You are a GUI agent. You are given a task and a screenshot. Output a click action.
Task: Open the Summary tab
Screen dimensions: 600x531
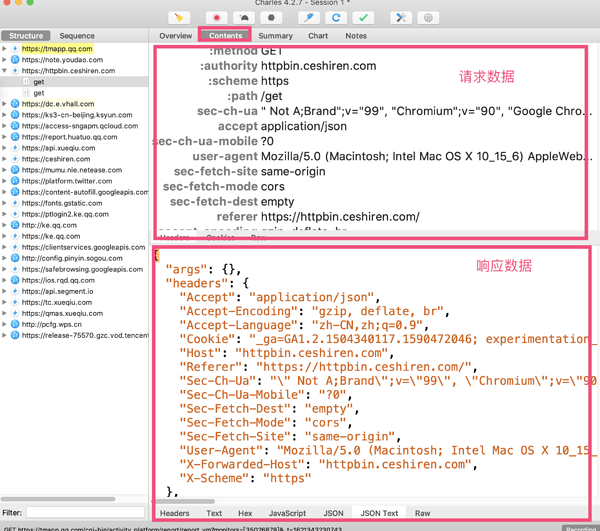click(275, 36)
